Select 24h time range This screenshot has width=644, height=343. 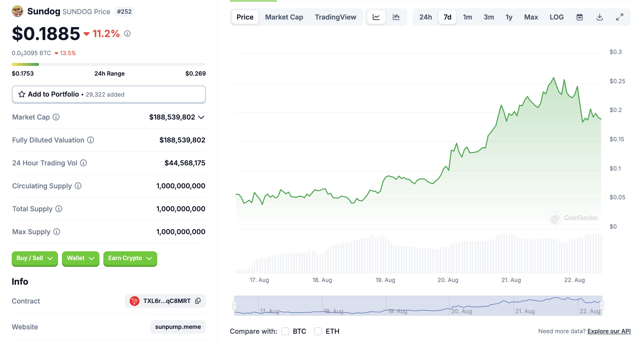click(426, 17)
